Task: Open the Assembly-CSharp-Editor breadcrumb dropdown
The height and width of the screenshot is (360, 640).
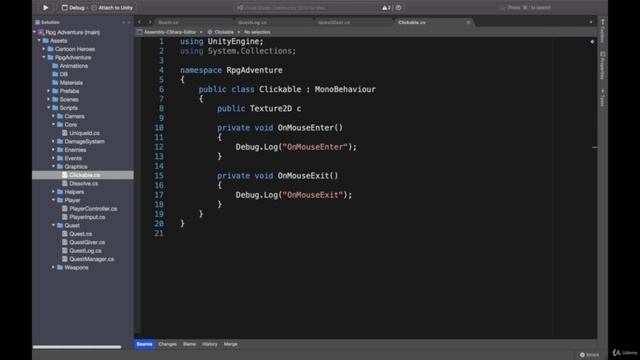Action: pyautogui.click(x=170, y=32)
